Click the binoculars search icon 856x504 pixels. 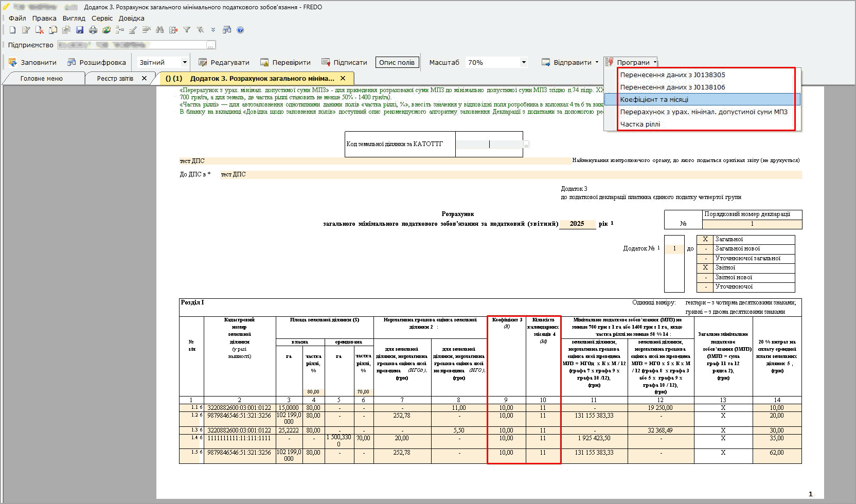pos(160,30)
